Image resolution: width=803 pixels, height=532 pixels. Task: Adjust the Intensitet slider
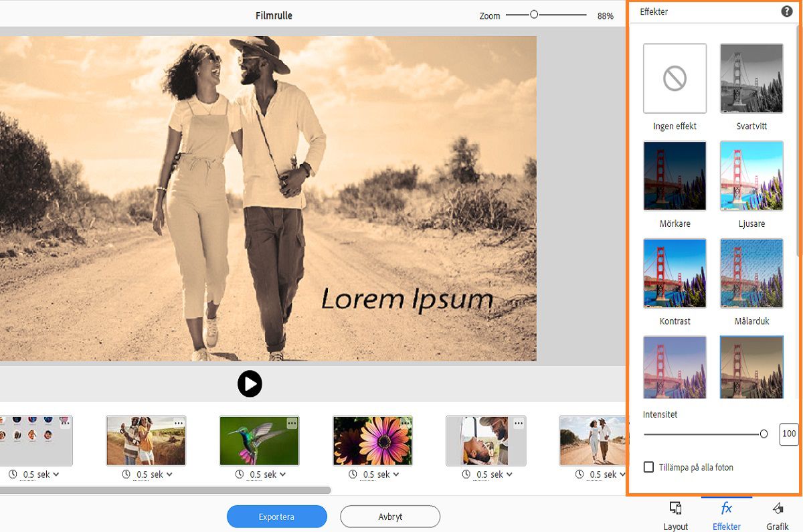(764, 434)
